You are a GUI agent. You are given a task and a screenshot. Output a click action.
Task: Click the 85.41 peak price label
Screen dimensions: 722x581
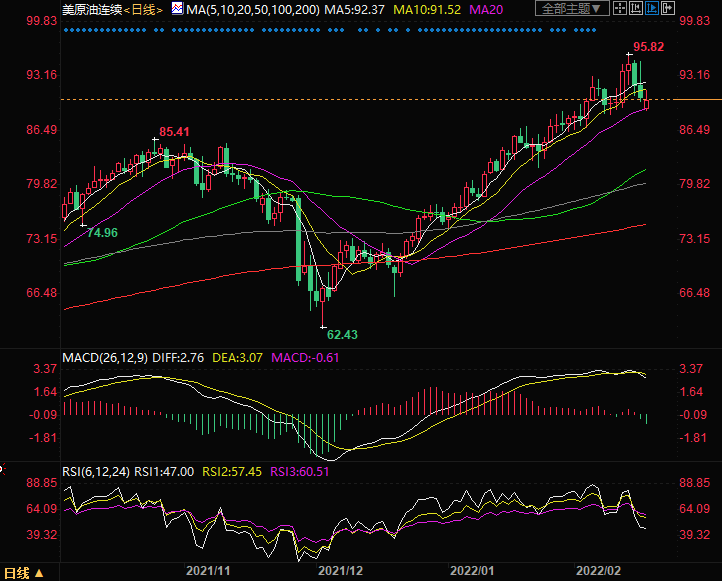click(175, 132)
